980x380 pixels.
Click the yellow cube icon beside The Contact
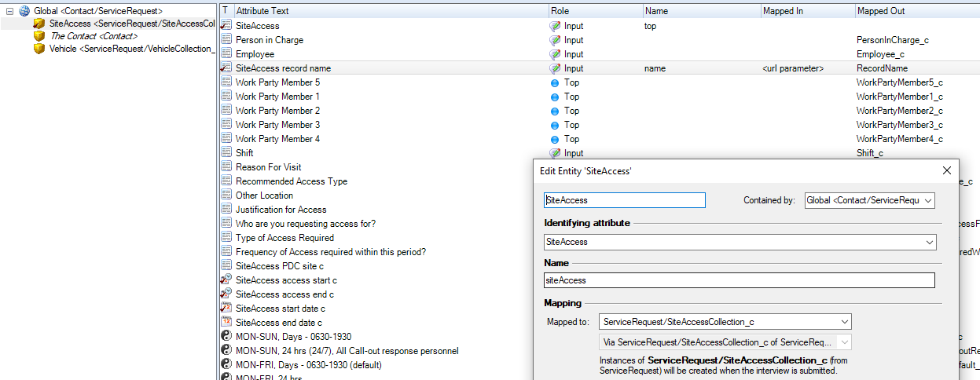point(39,36)
